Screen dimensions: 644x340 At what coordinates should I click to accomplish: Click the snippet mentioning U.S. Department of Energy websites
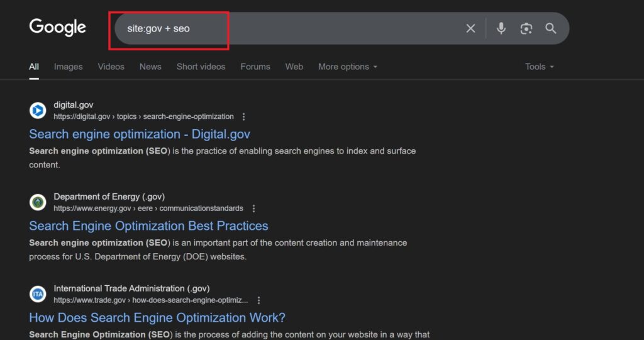pyautogui.click(x=218, y=249)
